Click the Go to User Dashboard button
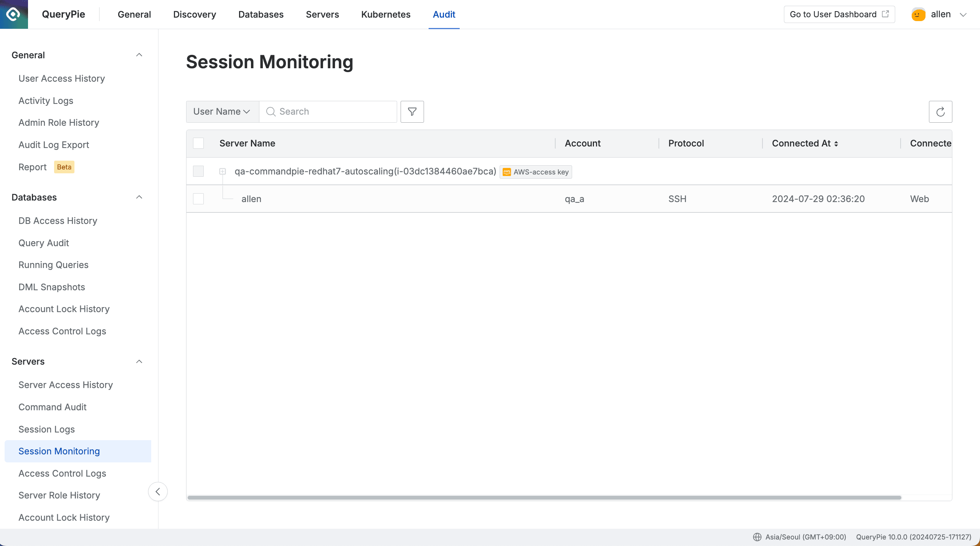This screenshot has width=980, height=546. pos(838,14)
